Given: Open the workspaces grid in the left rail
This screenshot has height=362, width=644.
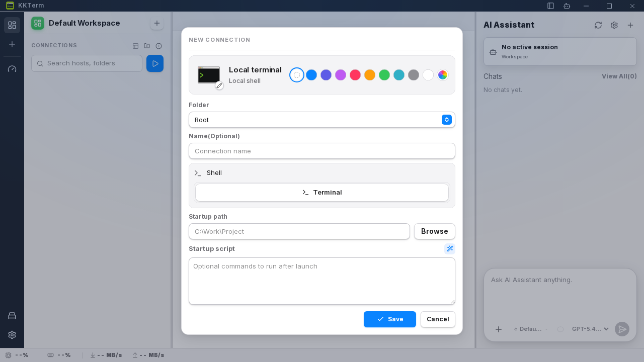Looking at the screenshot, I should point(12,25).
